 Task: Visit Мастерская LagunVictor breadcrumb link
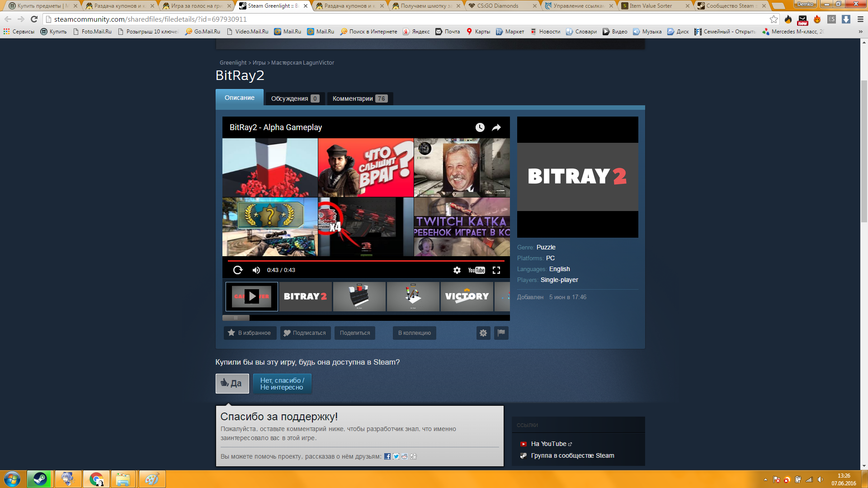coord(303,63)
